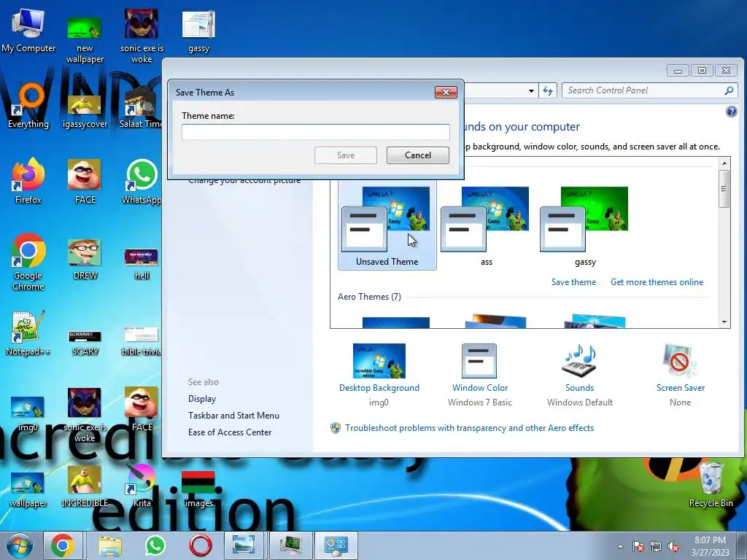Open Windows Explorer from taskbar

click(x=109, y=545)
